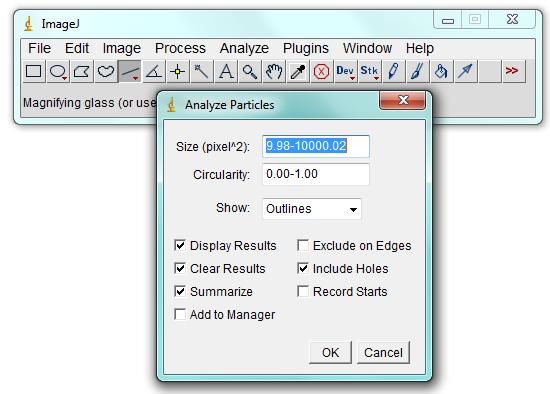Screen dimensions: 550x394
Task: Select the Polygon selection tool
Action: pos(82,71)
